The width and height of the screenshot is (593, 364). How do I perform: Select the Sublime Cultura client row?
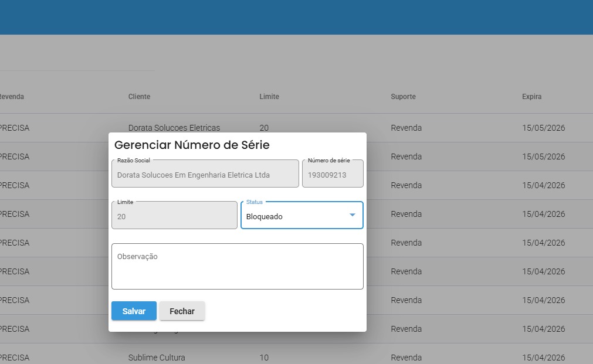tap(157, 358)
